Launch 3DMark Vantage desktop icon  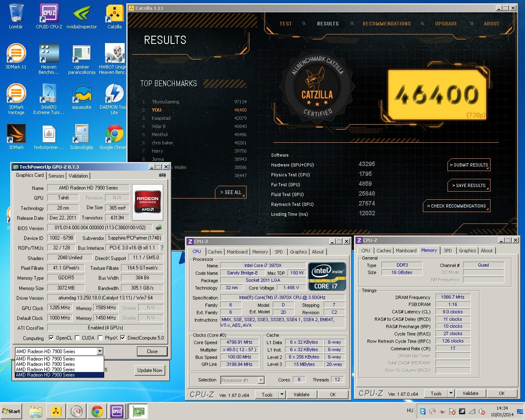tap(16, 99)
